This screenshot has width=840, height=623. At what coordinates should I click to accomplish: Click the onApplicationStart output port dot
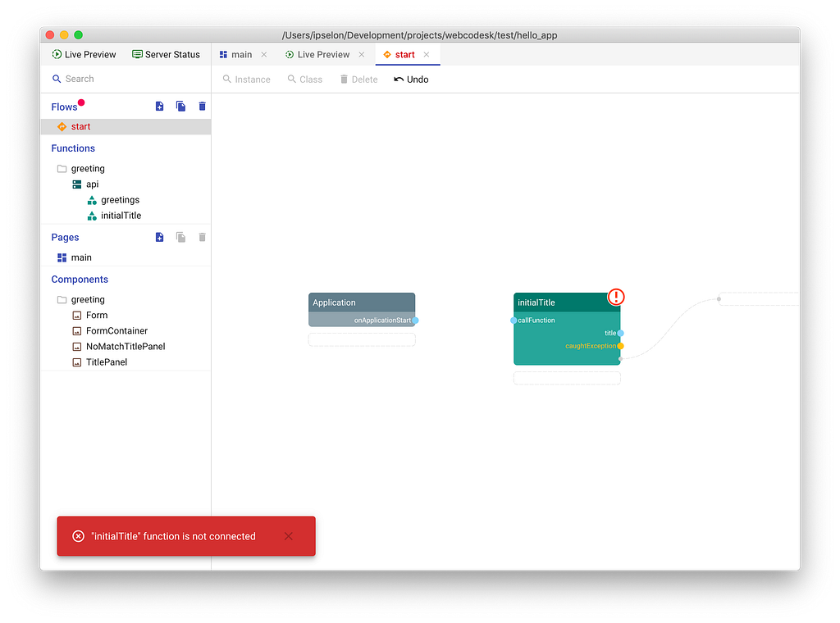pos(415,320)
